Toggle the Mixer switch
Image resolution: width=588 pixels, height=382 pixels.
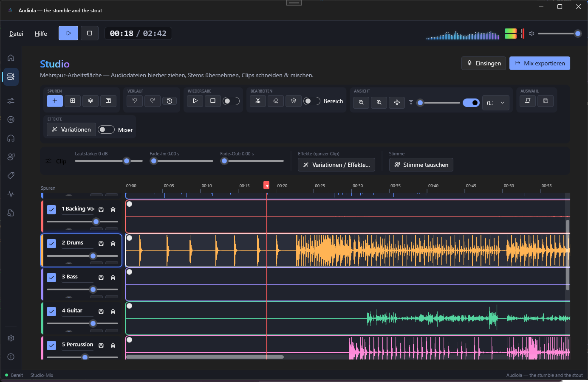[x=106, y=129]
